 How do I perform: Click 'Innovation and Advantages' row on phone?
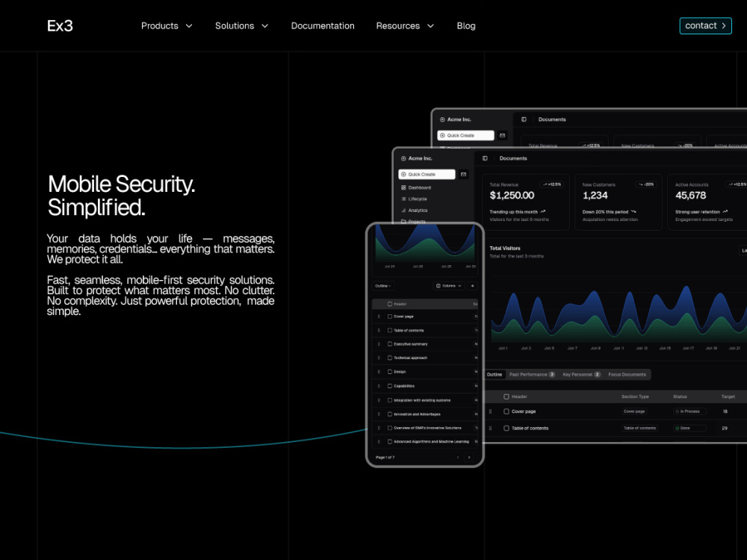click(425, 414)
